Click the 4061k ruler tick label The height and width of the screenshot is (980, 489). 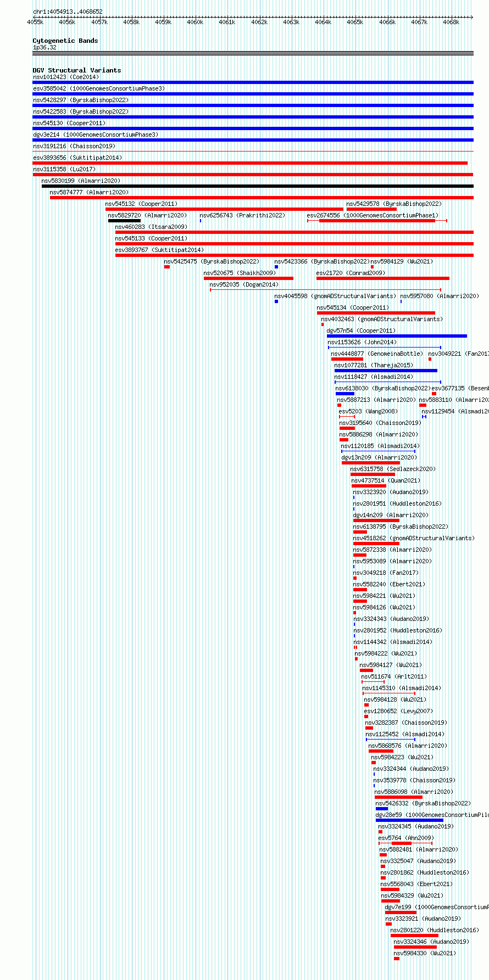[x=227, y=22]
